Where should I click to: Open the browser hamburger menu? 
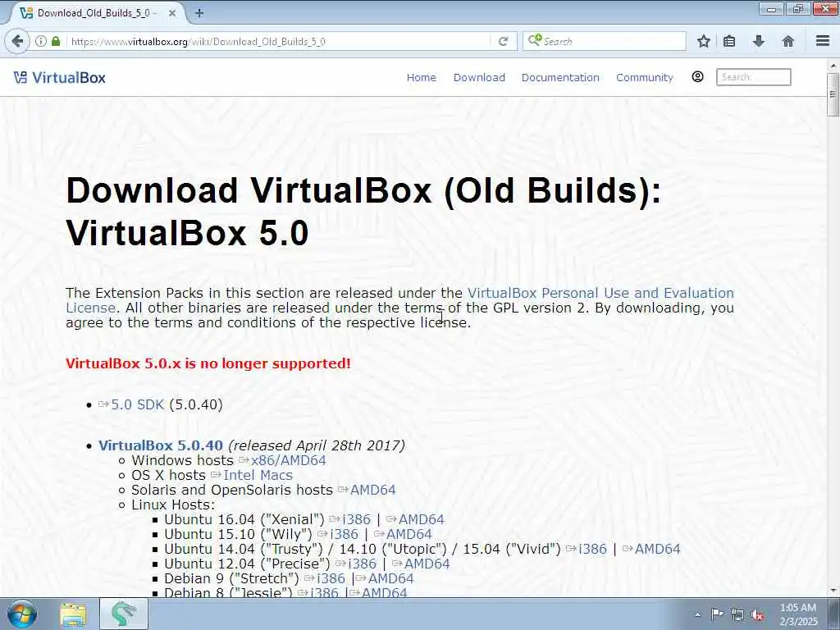[x=823, y=41]
